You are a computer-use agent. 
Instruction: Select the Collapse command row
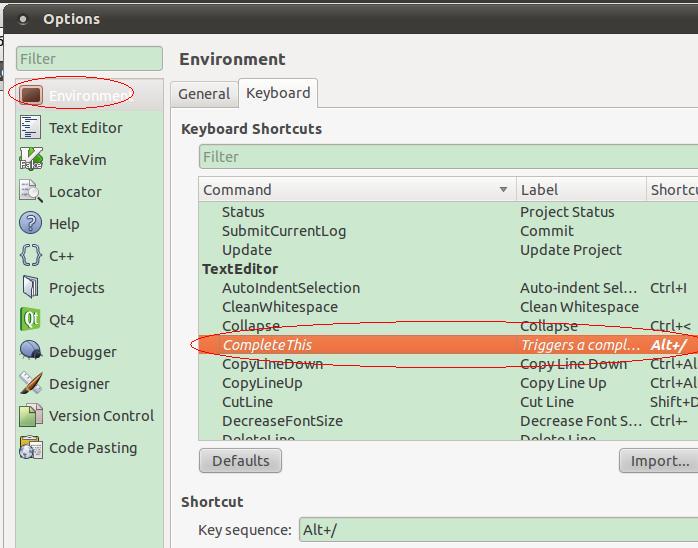coord(448,326)
